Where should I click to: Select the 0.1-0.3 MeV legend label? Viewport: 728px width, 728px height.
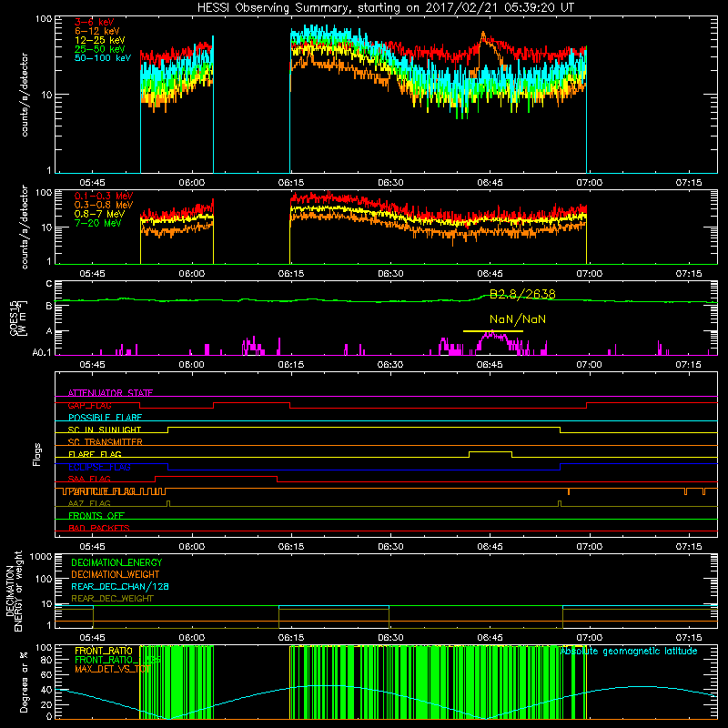click(x=104, y=196)
